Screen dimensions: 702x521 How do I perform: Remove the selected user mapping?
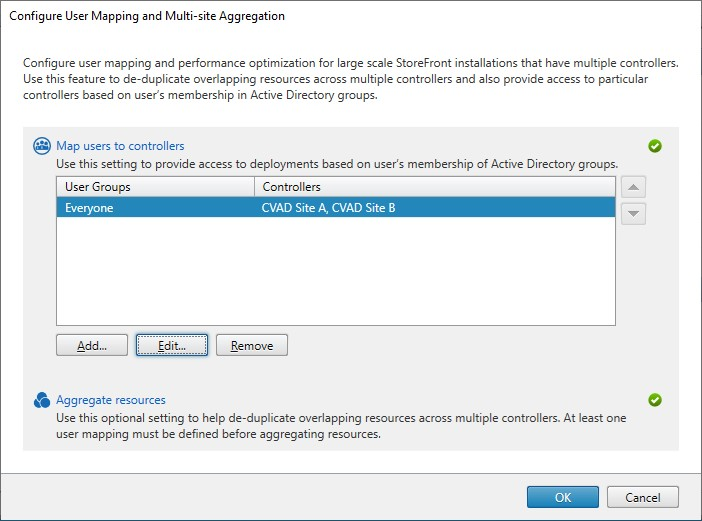[x=252, y=345]
